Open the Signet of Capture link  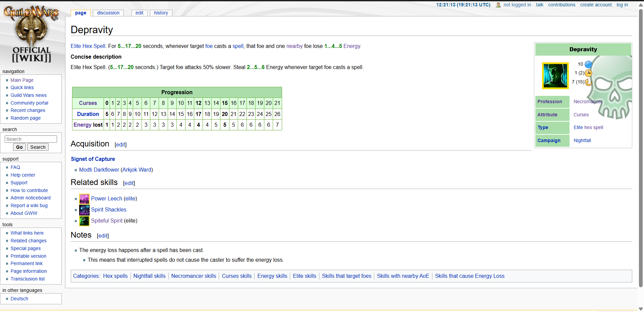click(x=93, y=159)
